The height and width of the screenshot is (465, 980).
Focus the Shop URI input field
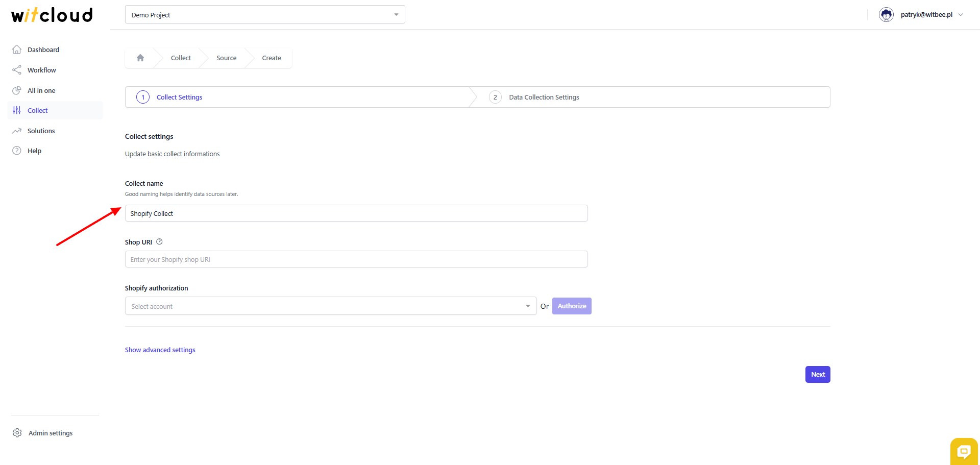356,259
